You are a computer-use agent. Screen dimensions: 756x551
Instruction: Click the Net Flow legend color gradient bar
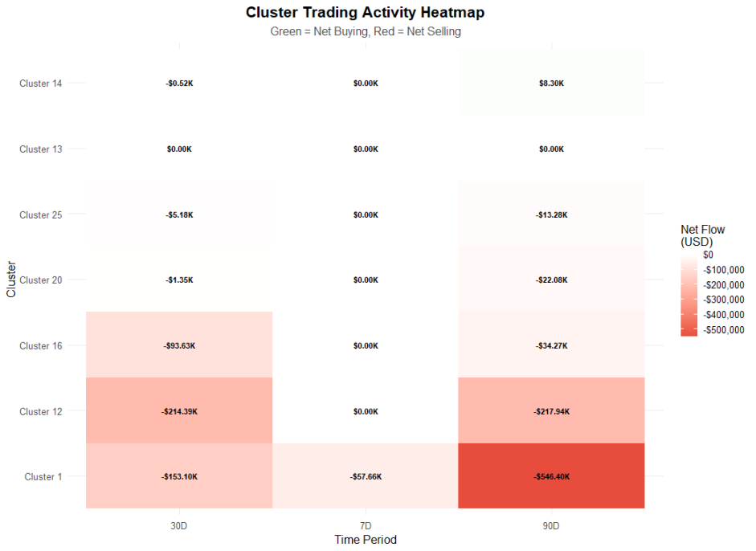tap(689, 296)
